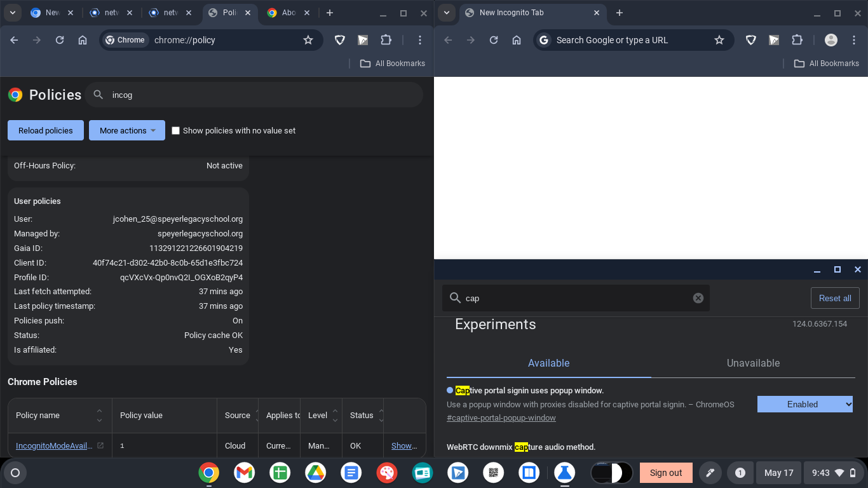Click Incognito address bar 'Search Google or type a URL'
The image size is (868, 488).
(x=612, y=40)
